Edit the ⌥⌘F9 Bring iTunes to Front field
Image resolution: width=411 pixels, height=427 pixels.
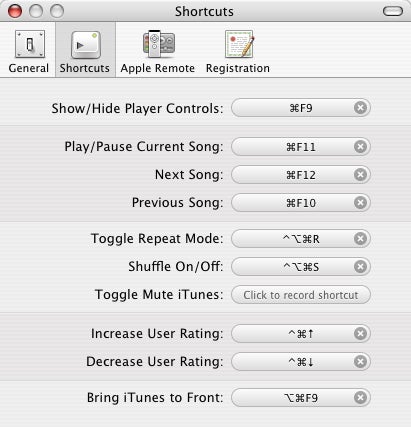(x=301, y=398)
